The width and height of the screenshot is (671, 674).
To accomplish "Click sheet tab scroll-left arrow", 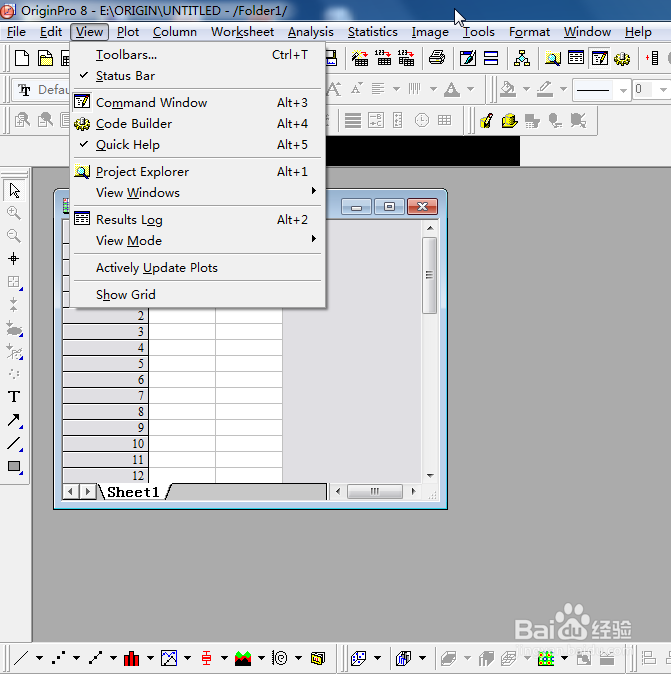I will click(x=71, y=491).
